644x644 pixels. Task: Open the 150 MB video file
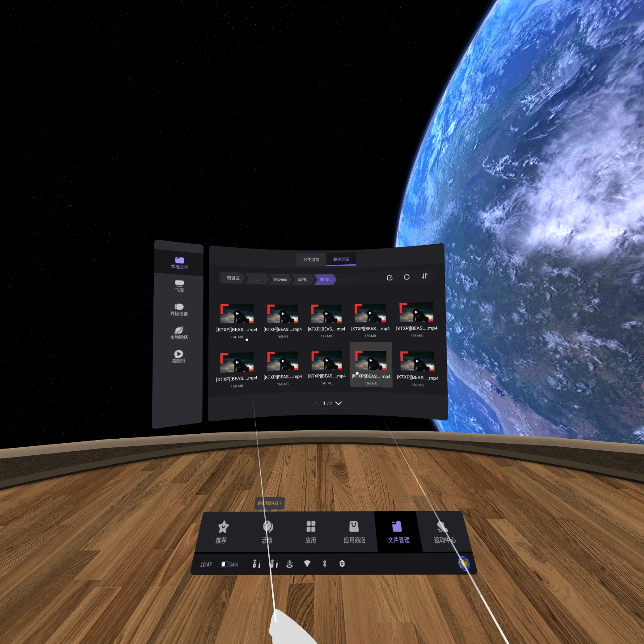pyautogui.click(x=237, y=369)
